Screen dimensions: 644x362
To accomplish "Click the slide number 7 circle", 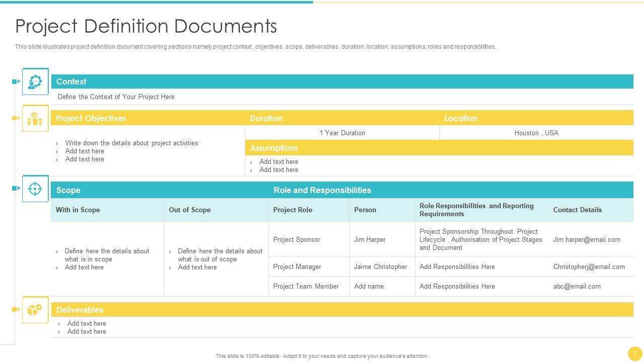I will coord(634,353).
